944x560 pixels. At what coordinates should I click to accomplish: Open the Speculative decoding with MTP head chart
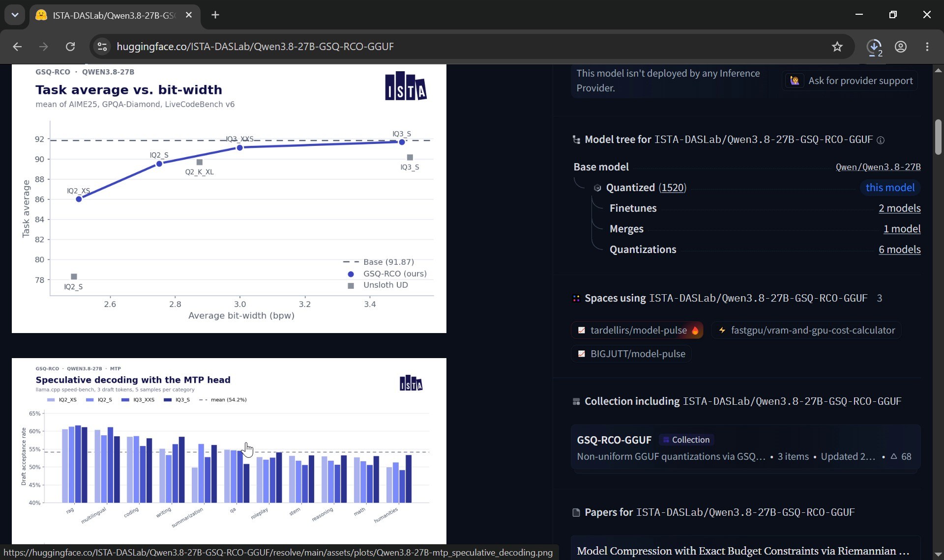click(x=229, y=451)
